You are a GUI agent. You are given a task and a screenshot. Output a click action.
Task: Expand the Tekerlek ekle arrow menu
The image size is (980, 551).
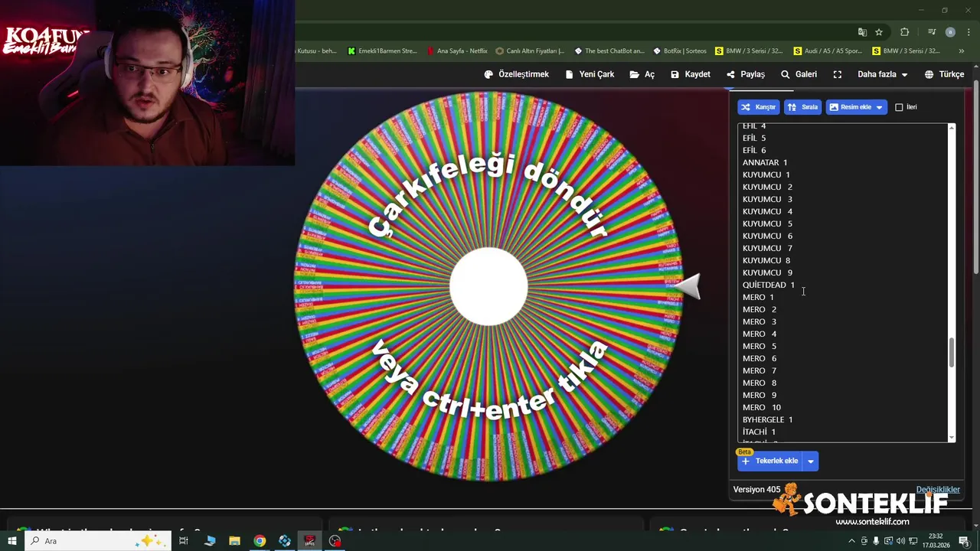pos(810,461)
